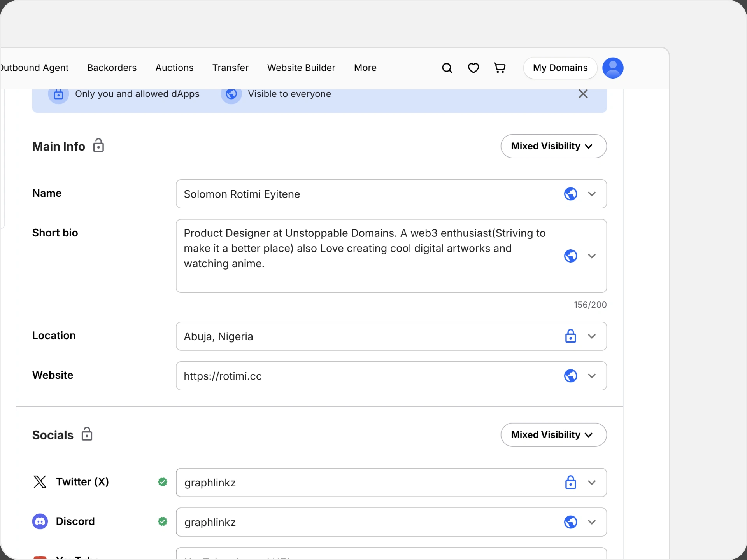The image size is (747, 560).
Task: Click the My Domains button
Action: click(x=560, y=68)
